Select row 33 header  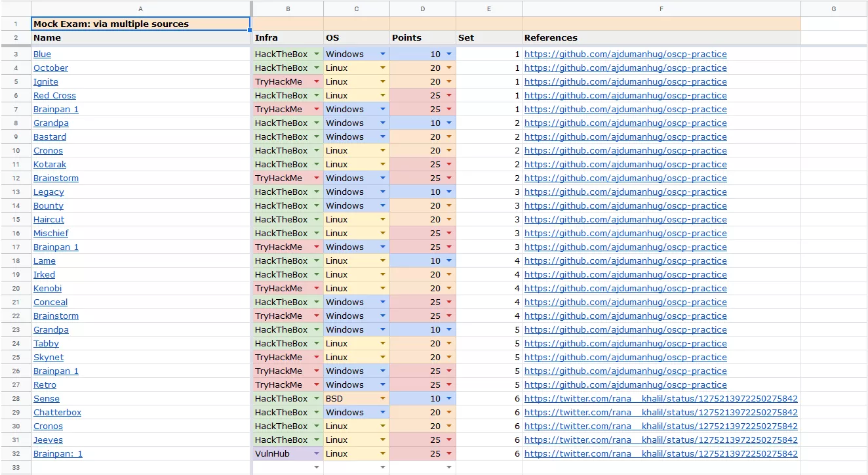point(15,468)
